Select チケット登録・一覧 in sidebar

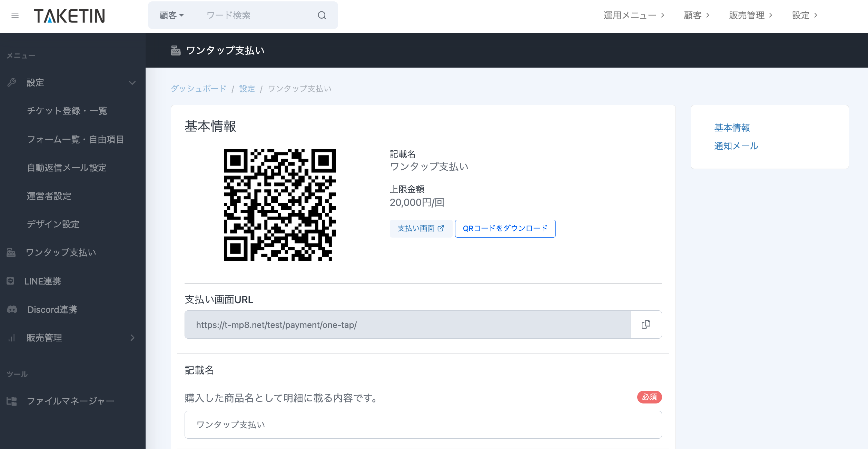click(x=67, y=111)
